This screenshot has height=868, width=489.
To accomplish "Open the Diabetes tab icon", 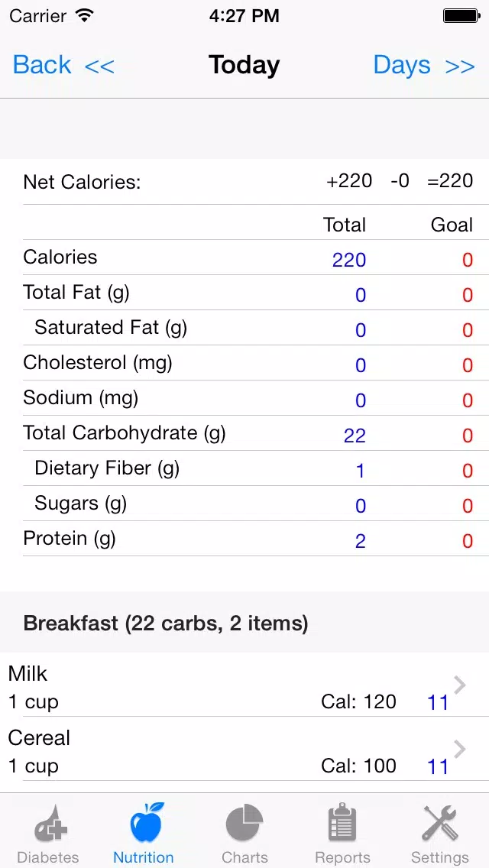I will pyautogui.click(x=50, y=823).
